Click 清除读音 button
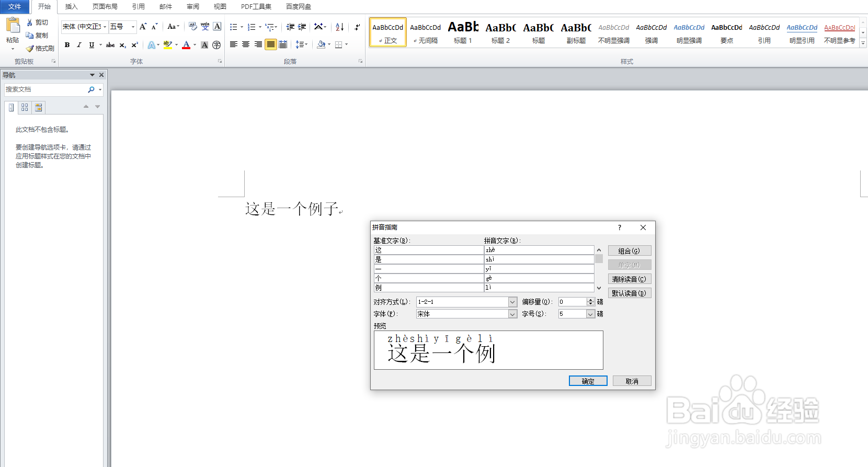 pos(630,279)
